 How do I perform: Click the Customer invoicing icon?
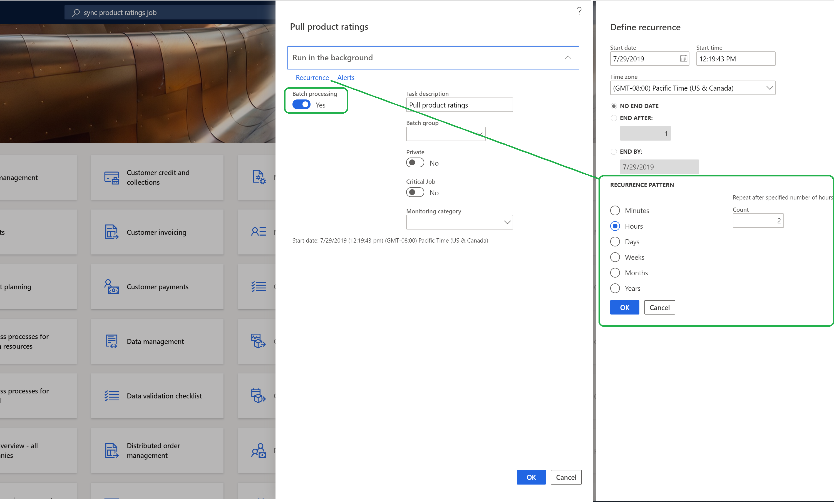pyautogui.click(x=110, y=231)
